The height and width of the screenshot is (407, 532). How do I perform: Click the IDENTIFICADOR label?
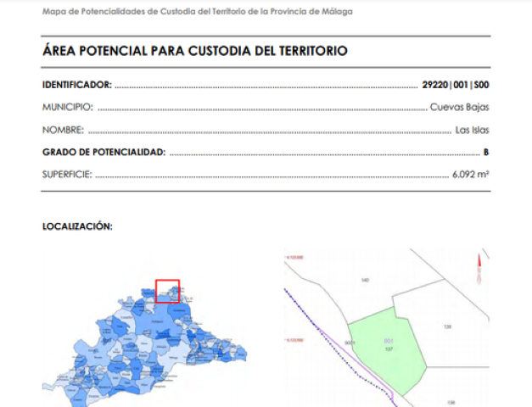tap(76, 85)
